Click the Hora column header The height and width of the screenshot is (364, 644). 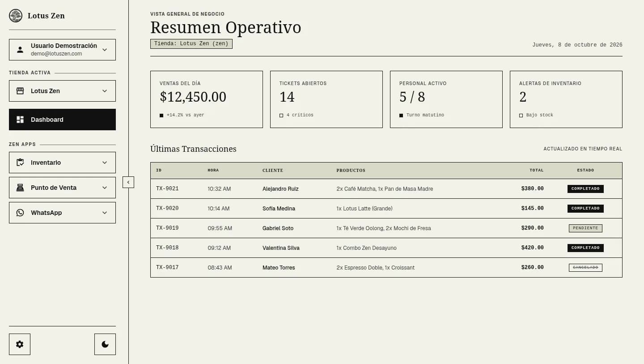point(213,171)
